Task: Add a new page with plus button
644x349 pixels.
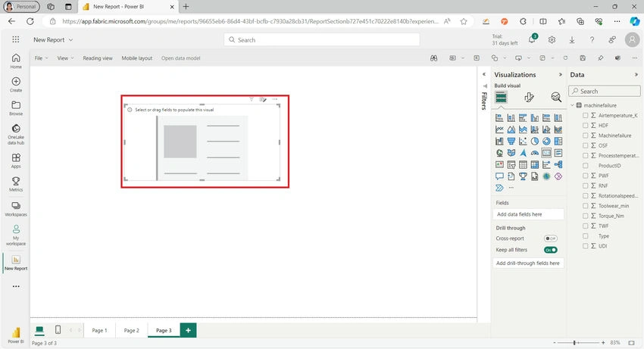Action: [x=188, y=330]
